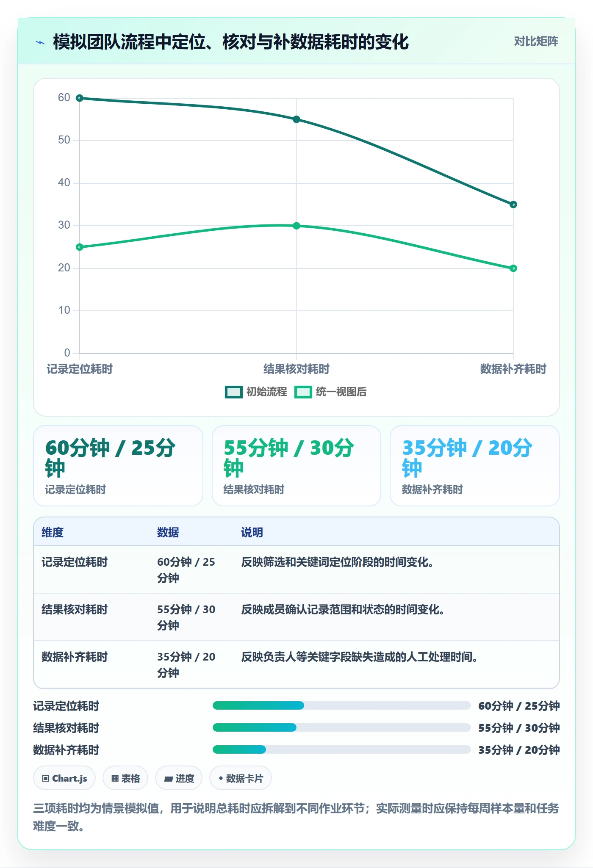
Task: Open the 35分钟 / 20分钟 data card
Action: (x=475, y=466)
